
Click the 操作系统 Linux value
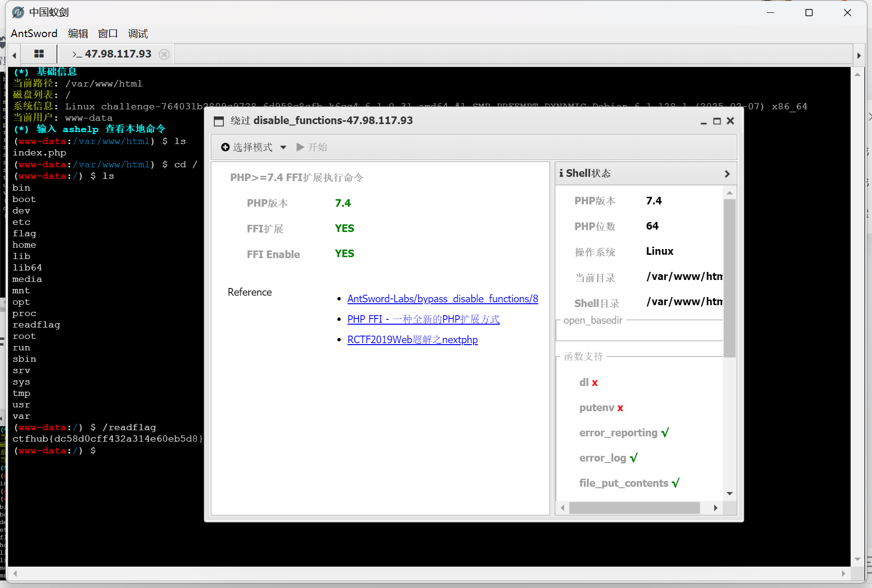coord(660,251)
